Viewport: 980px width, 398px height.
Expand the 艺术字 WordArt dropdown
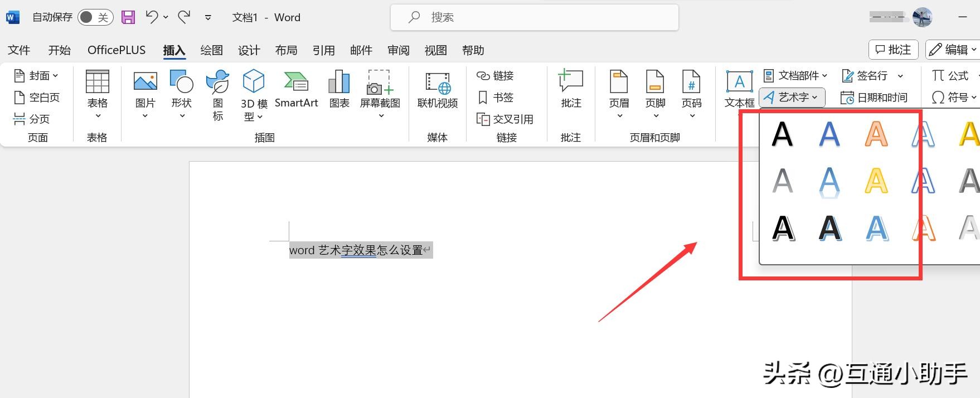pos(792,97)
